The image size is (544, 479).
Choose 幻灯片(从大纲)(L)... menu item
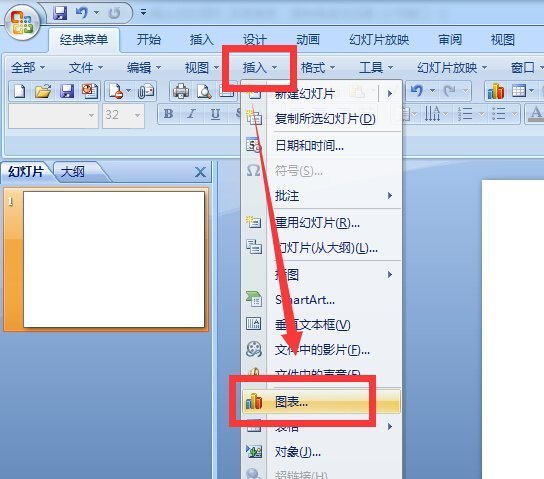(321, 248)
